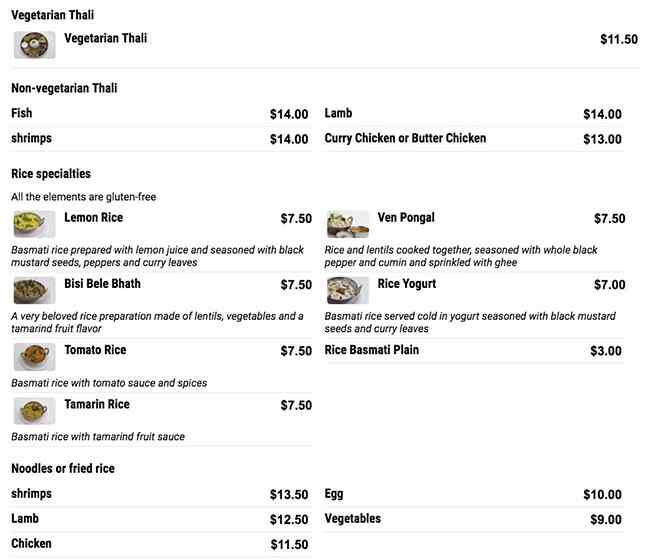The width and height of the screenshot is (650, 559).
Task: Select Rice Basmati Plain item
Action: (372, 350)
